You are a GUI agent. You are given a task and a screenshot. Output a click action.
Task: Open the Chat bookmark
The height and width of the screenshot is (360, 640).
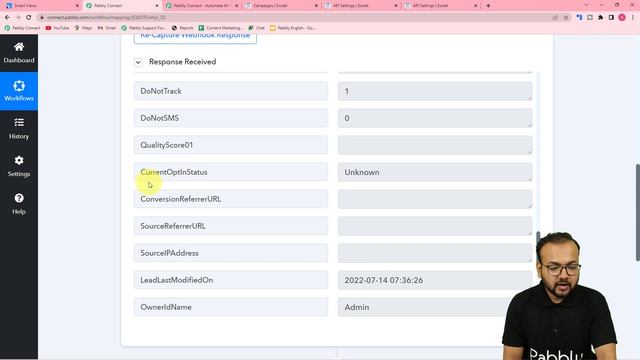click(x=256, y=28)
